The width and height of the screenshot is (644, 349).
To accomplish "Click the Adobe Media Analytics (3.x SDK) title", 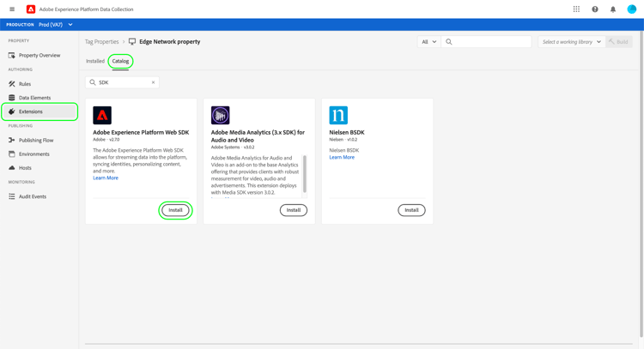I will coord(258,136).
